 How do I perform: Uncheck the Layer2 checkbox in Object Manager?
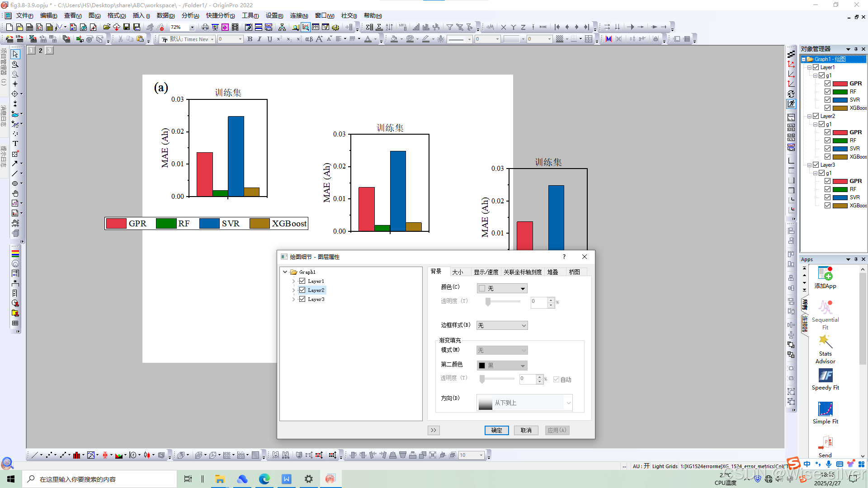point(816,116)
